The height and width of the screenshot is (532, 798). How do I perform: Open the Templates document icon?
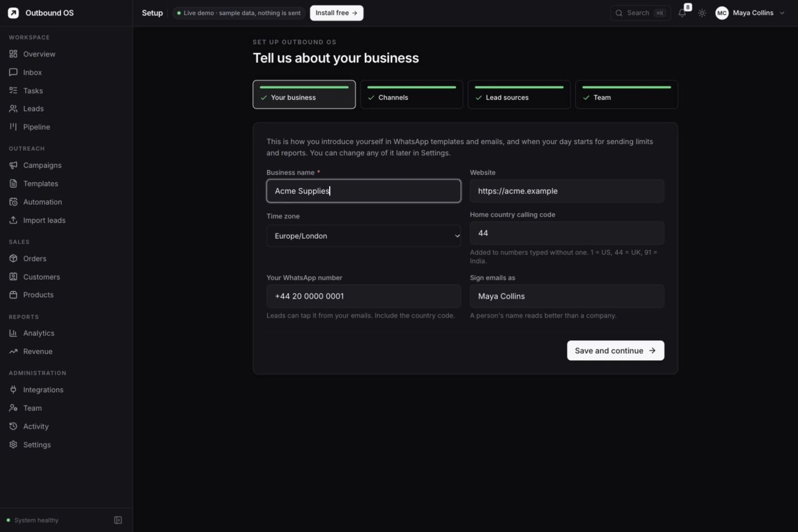[13, 183]
